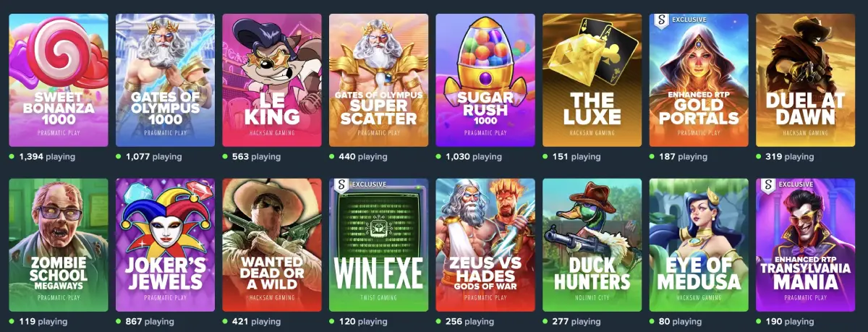Click the Sugar Rush 1000 thumbnail

(x=485, y=80)
